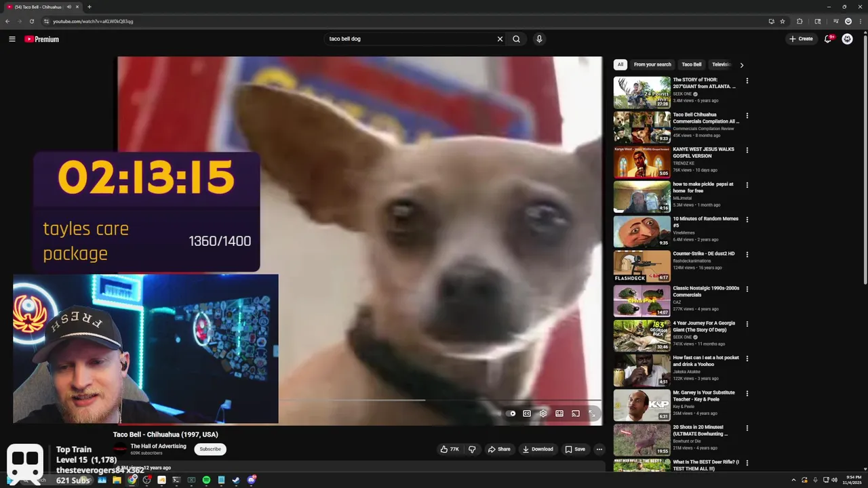The width and height of the screenshot is (868, 488).
Task: Open Chrome three-dot menu
Action: pyautogui.click(x=860, y=21)
